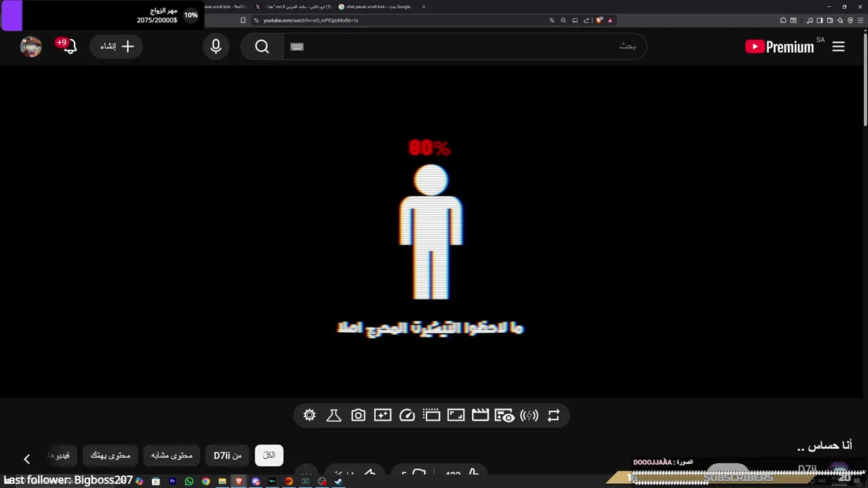This screenshot has height=488, width=868.
Task: Open Chrome from the taskbar
Action: coord(205,481)
